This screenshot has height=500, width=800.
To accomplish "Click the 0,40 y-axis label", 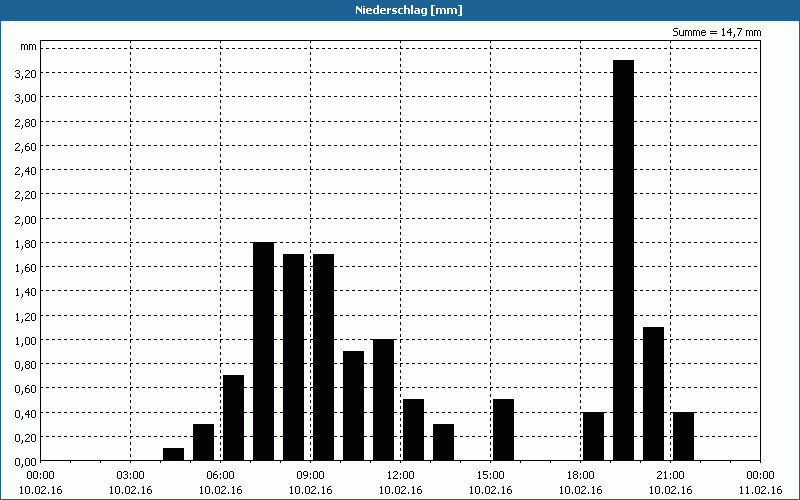I will pos(26,413).
